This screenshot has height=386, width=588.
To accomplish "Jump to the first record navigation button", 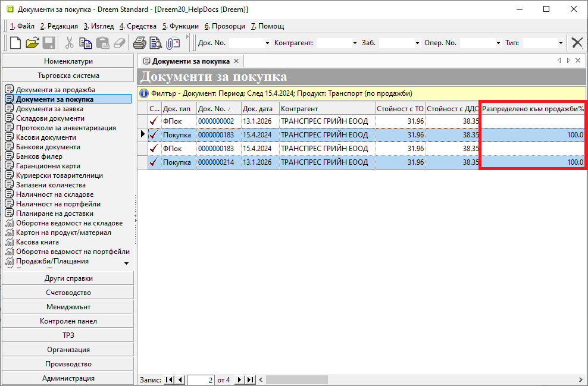I will (169, 380).
